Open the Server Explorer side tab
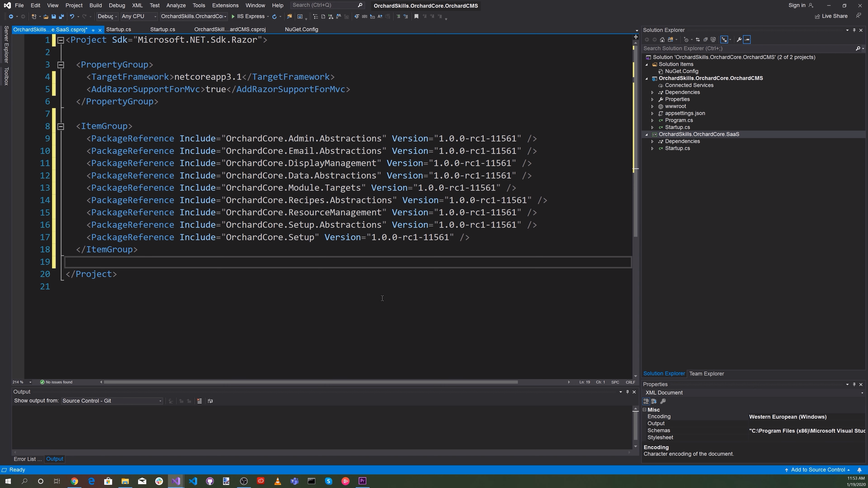Image resolution: width=868 pixels, height=488 pixels. pyautogui.click(x=6, y=45)
